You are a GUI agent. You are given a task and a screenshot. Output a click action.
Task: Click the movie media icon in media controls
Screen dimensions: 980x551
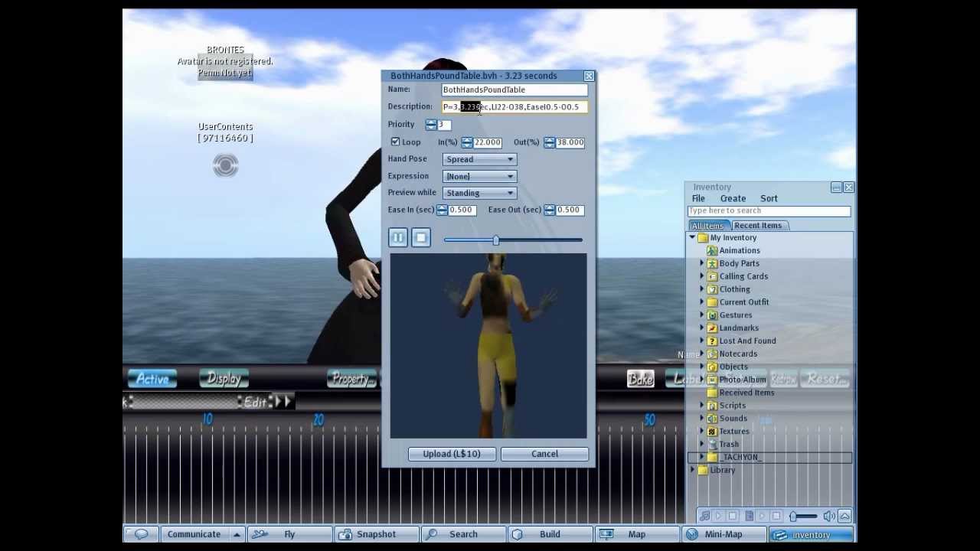(x=749, y=517)
